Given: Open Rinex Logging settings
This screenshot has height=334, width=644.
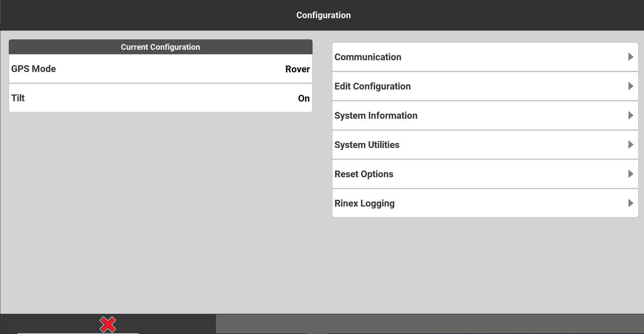Looking at the screenshot, I should 364,203.
